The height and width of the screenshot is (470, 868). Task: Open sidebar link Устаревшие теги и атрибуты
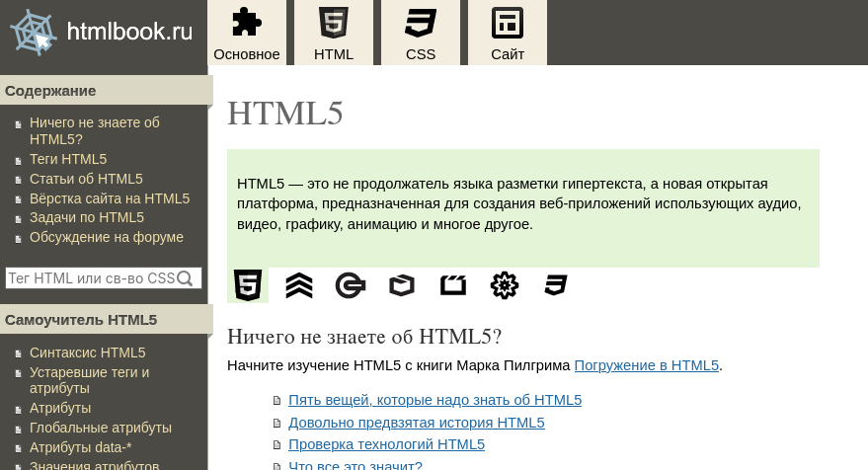(89, 380)
